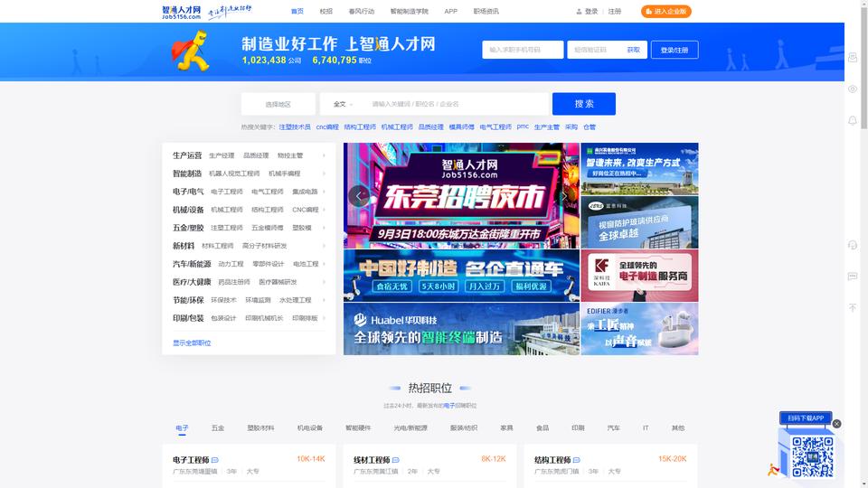Open 职场资讯 in top navigation
Viewport: 868px width, 488px height.
(x=486, y=11)
